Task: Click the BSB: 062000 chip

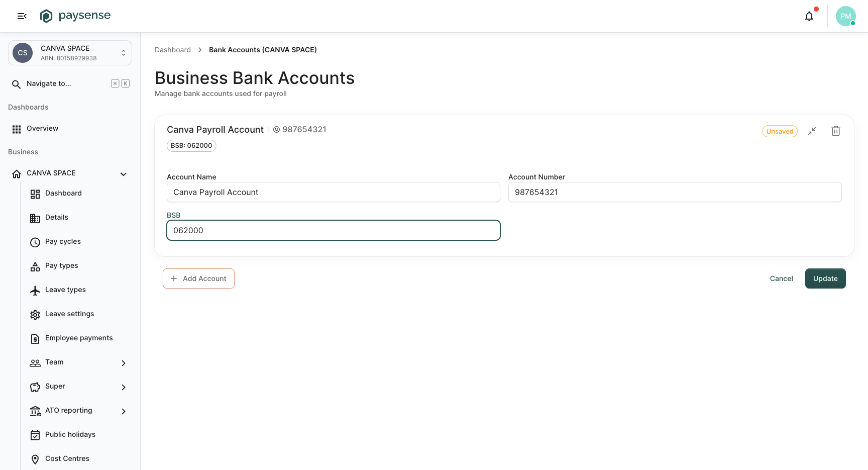Action: coord(191,146)
